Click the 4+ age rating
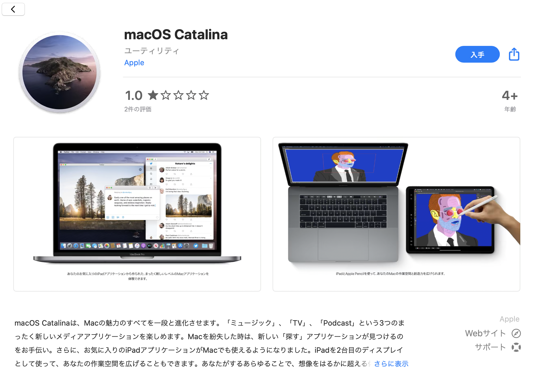Screen dimensions: 533x392 tap(510, 96)
